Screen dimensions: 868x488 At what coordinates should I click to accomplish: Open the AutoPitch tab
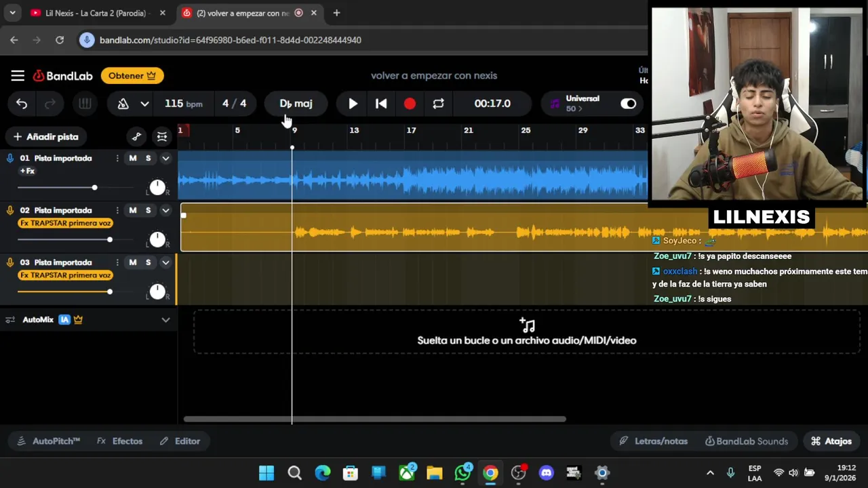48,441
